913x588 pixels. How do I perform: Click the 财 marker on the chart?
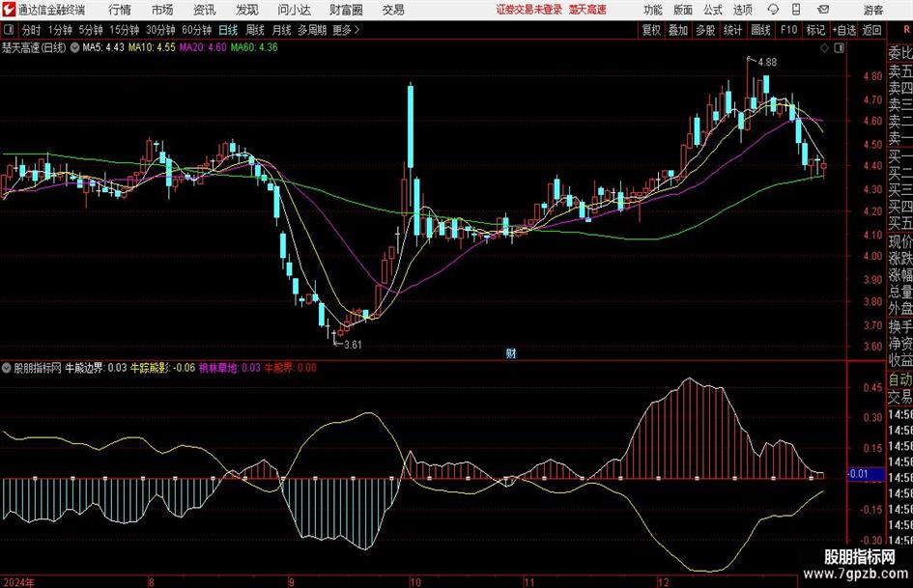click(x=511, y=352)
